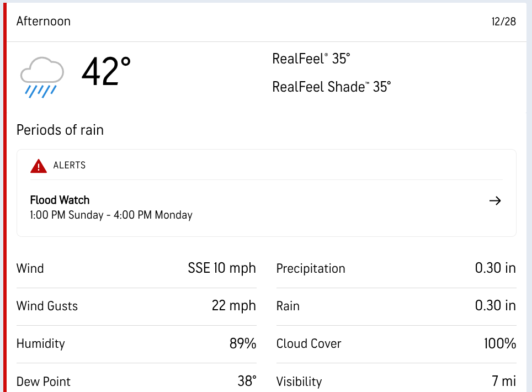The height and width of the screenshot is (392, 532).
Task: Click the Precipitation 0.30 in row
Action: click(x=396, y=268)
